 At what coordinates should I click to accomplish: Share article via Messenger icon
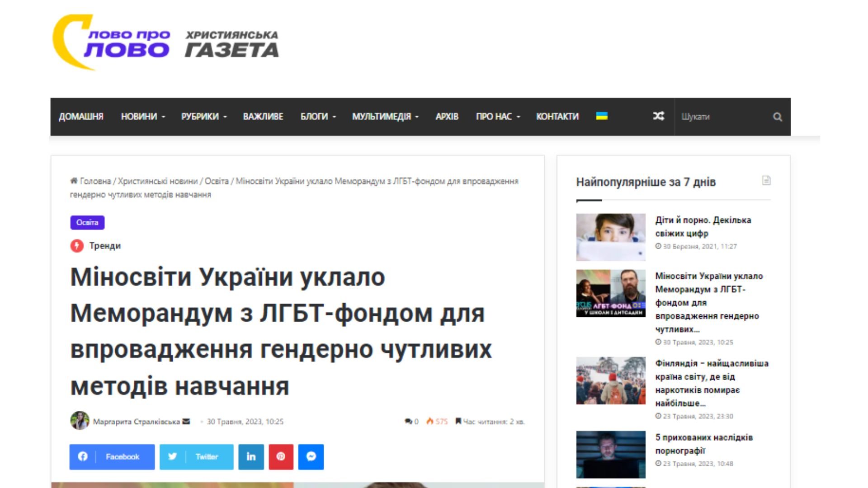pos(311,457)
